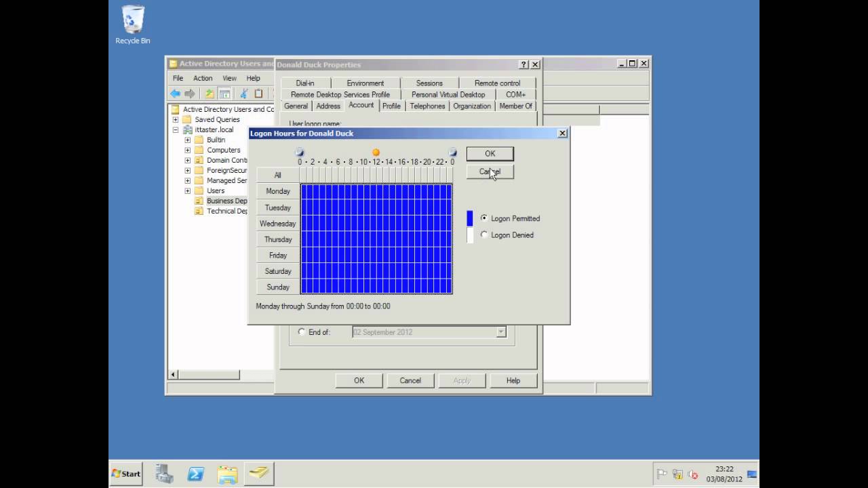This screenshot has height=488, width=868.
Task: Click the Up one level toolbar icon
Action: click(210, 94)
